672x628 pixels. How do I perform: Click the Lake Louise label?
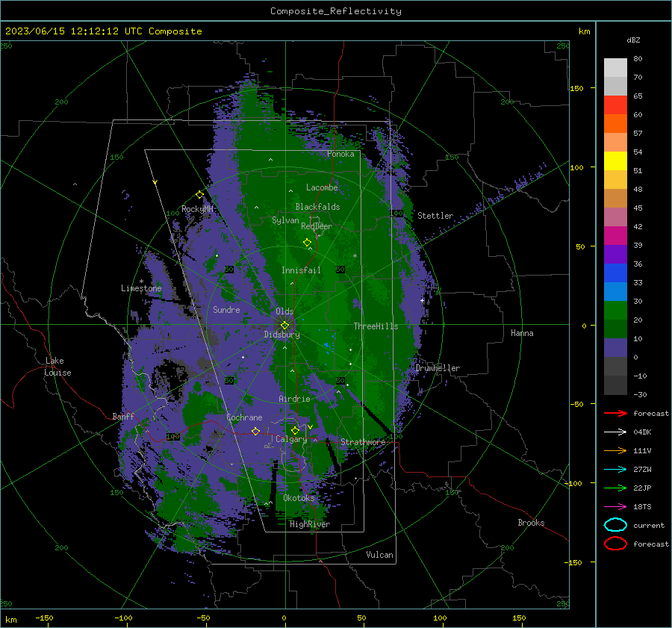57,367
